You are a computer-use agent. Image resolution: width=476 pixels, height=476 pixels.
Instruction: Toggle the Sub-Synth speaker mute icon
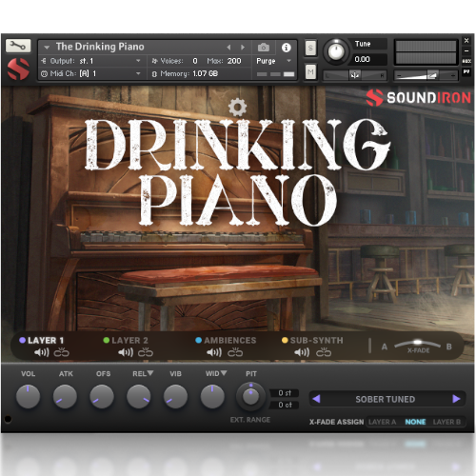click(302, 352)
